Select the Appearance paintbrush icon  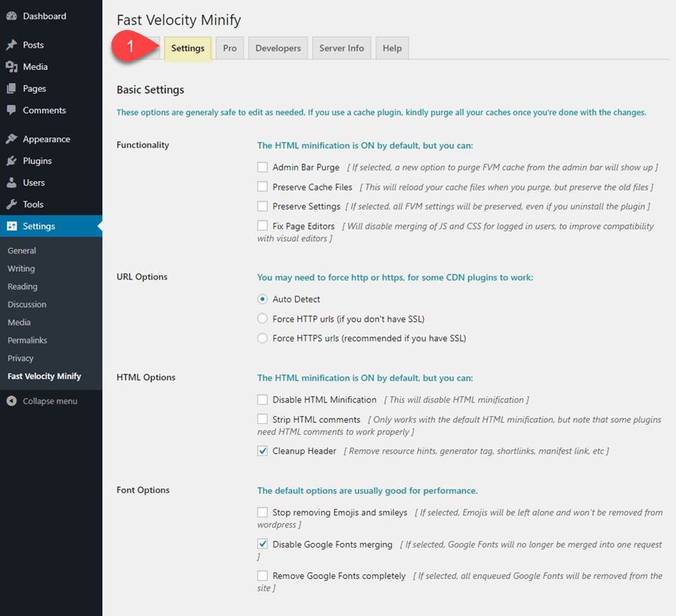click(12, 138)
